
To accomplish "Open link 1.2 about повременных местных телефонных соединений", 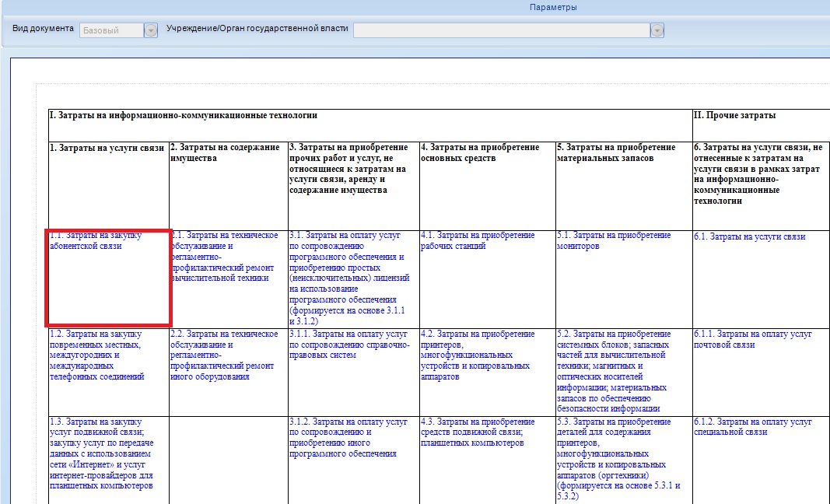I will [97, 355].
